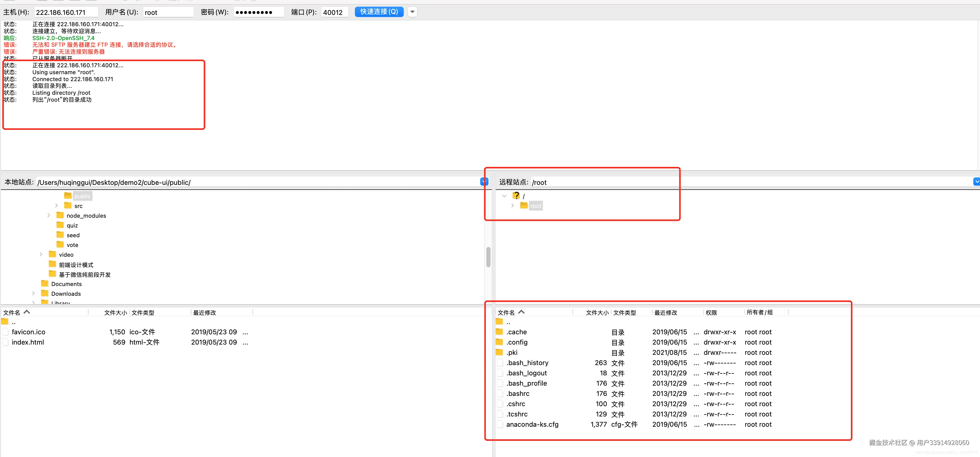Click the public folder icon in local tree

[68, 196]
